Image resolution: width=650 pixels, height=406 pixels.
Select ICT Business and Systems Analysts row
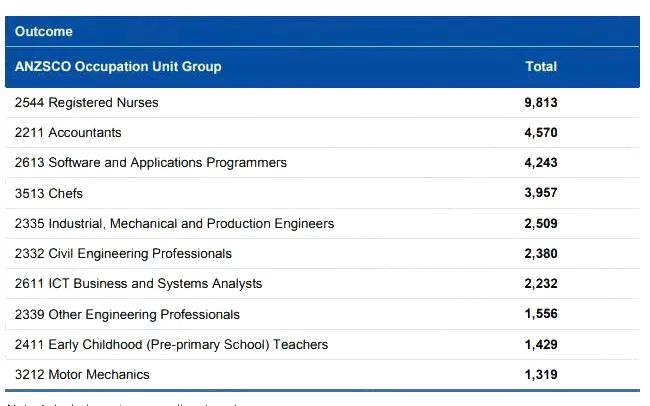pos(323,284)
